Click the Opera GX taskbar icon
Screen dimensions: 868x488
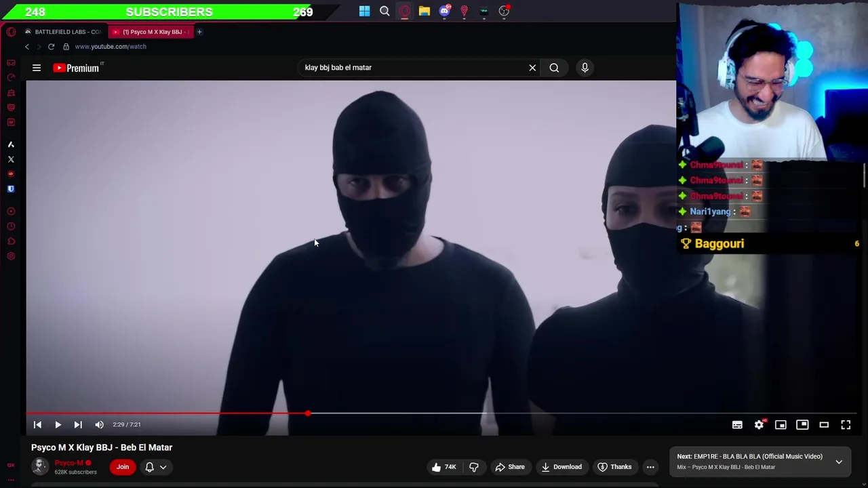(x=404, y=11)
